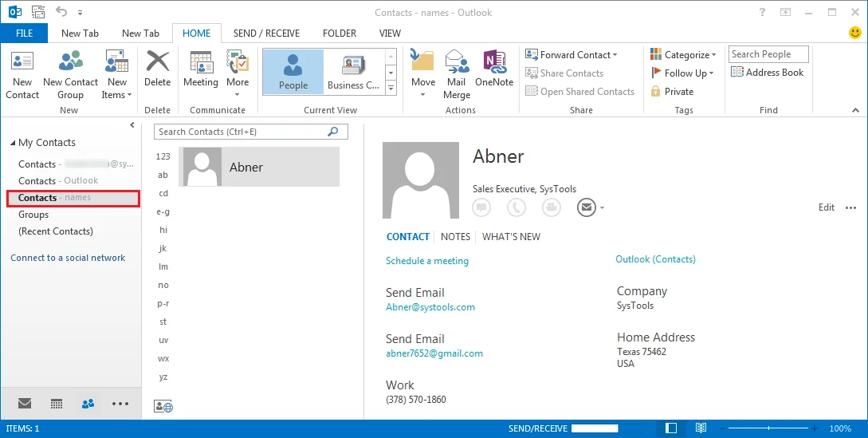
Task: Open the first New Tab ribbon tab
Action: pyautogui.click(x=80, y=34)
